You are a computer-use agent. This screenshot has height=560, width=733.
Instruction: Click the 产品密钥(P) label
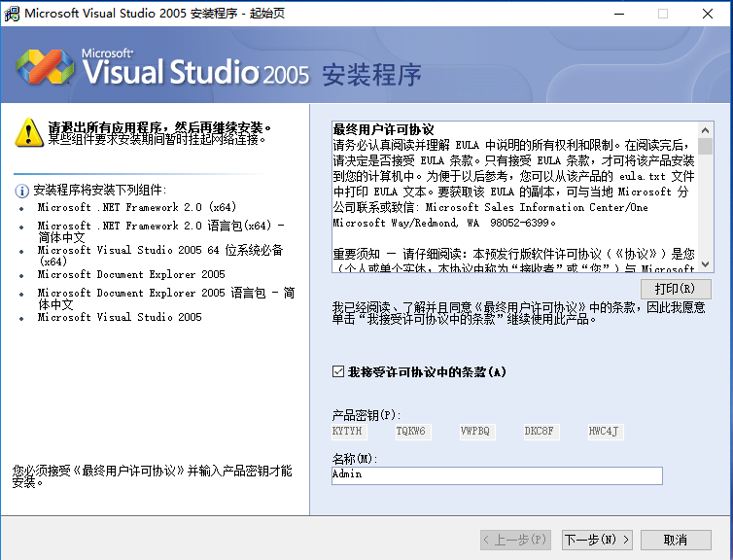point(366,415)
